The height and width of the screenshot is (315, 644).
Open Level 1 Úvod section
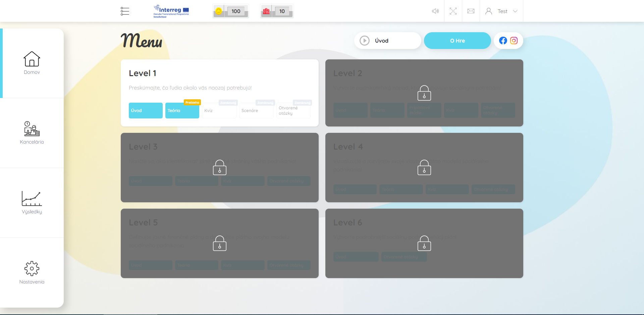pos(146,110)
